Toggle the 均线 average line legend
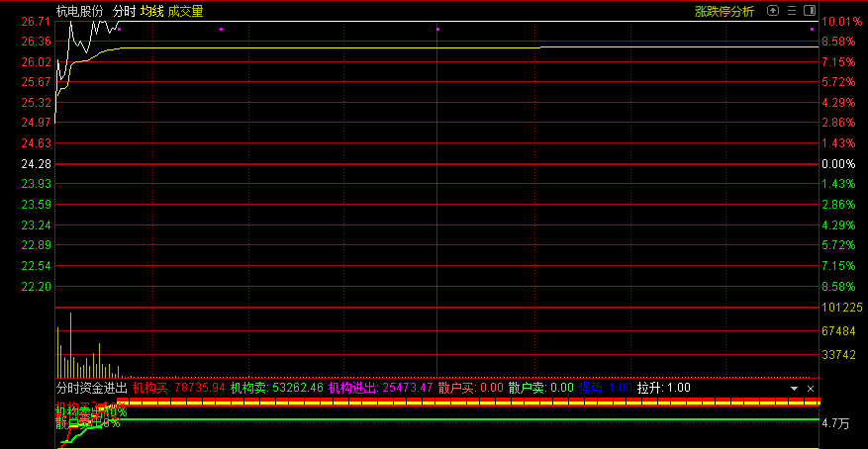The width and height of the screenshot is (868, 449). [151, 12]
